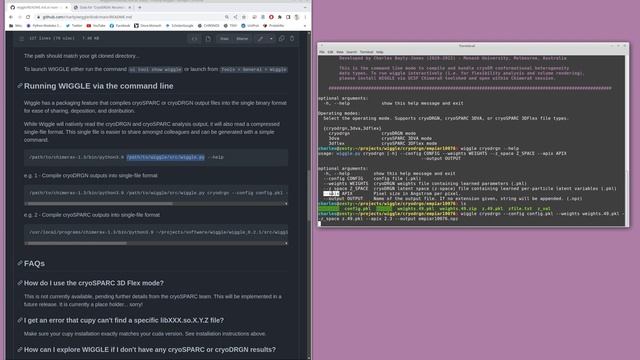
Task: Click the magnifier icon in the address bar
Action: [227, 17]
